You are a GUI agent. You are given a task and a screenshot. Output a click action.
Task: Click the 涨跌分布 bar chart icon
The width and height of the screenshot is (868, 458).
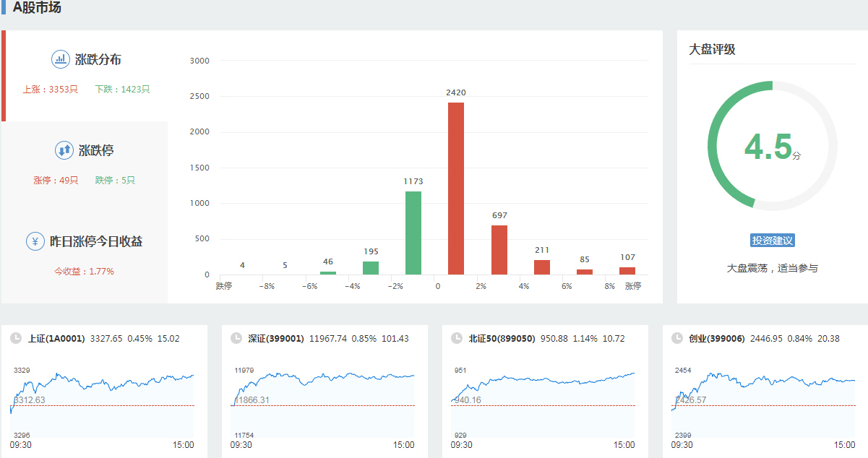coord(60,59)
